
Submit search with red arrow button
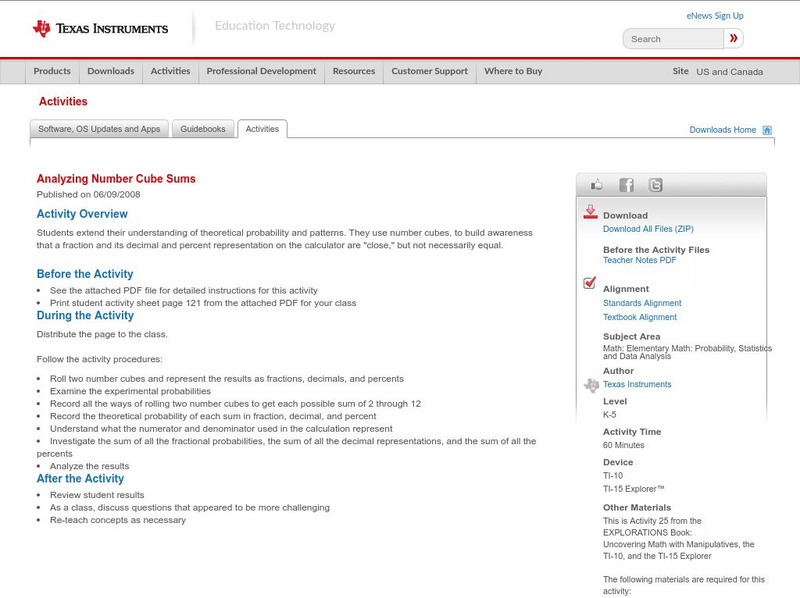tap(733, 39)
